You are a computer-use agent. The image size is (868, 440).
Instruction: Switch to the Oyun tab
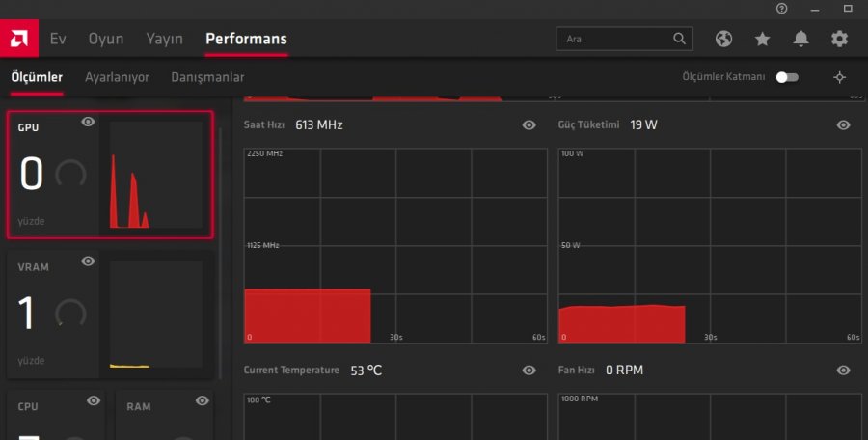click(x=106, y=39)
